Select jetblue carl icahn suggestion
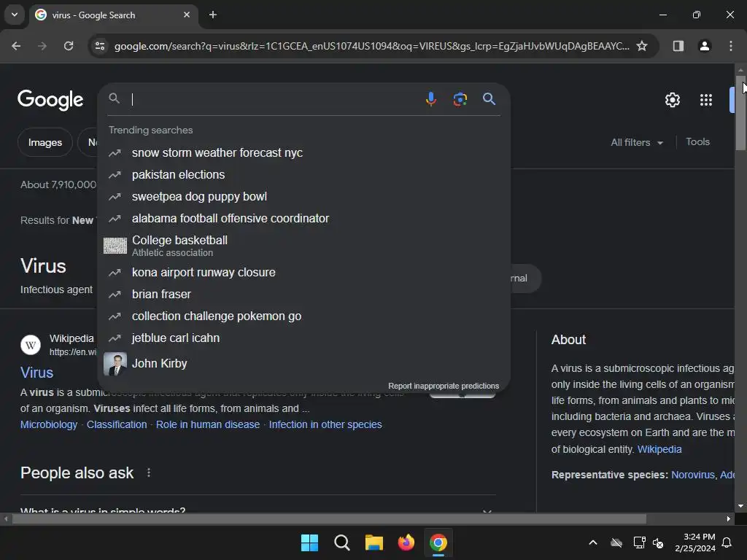Image resolution: width=747 pixels, height=560 pixels. (304, 338)
